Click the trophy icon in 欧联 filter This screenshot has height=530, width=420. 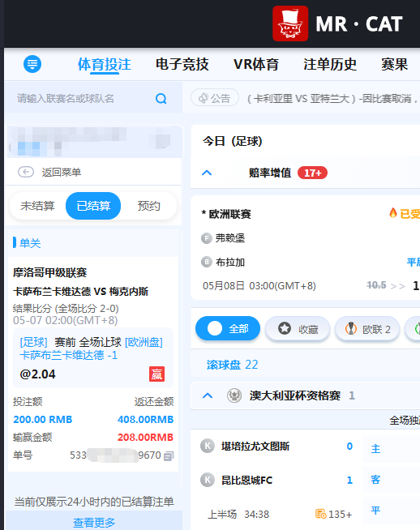[351, 328]
